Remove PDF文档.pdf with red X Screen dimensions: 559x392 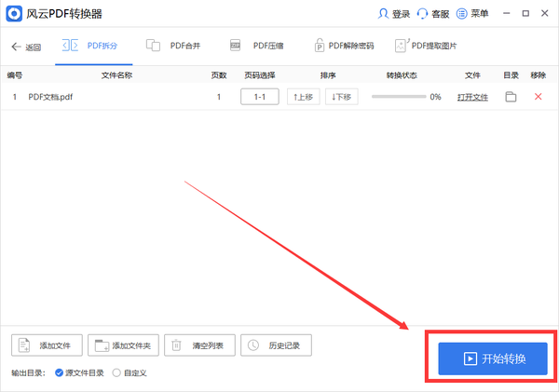(x=538, y=96)
